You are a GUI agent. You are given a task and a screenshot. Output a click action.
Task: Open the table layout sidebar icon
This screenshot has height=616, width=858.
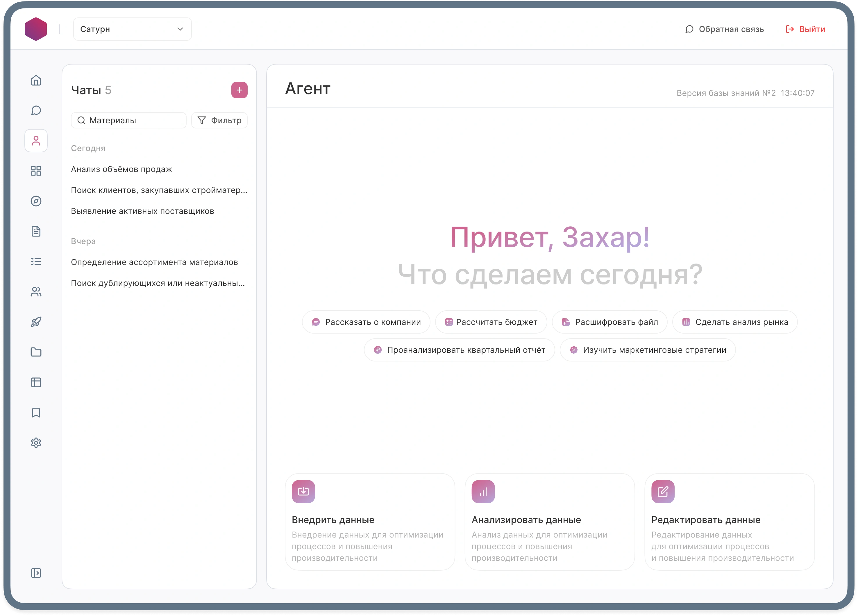tap(36, 383)
